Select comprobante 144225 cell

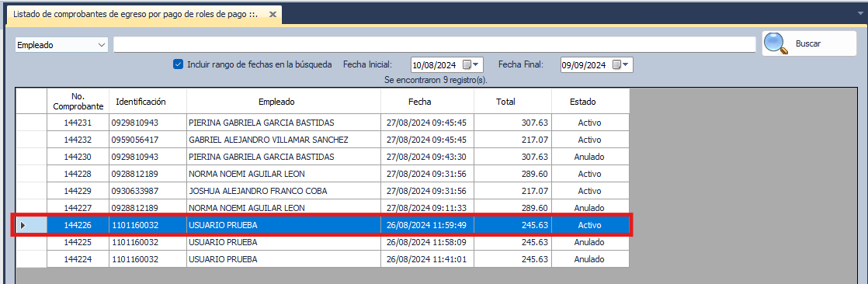coord(78,242)
